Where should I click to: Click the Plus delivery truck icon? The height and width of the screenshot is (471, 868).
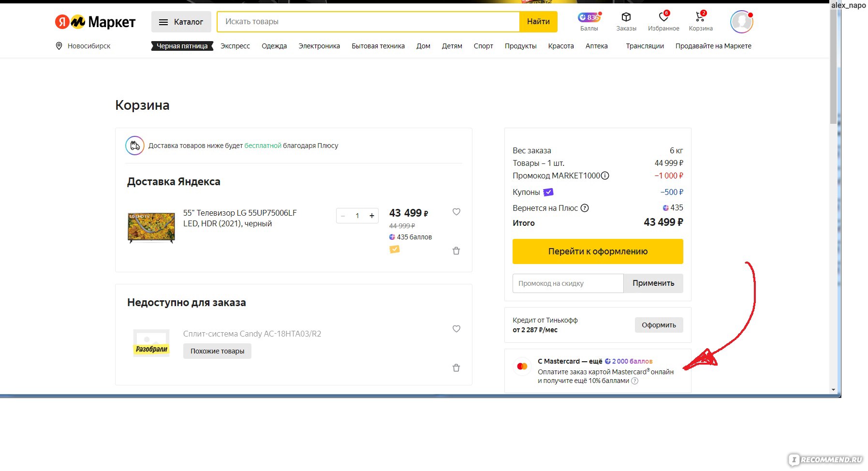coord(135,146)
